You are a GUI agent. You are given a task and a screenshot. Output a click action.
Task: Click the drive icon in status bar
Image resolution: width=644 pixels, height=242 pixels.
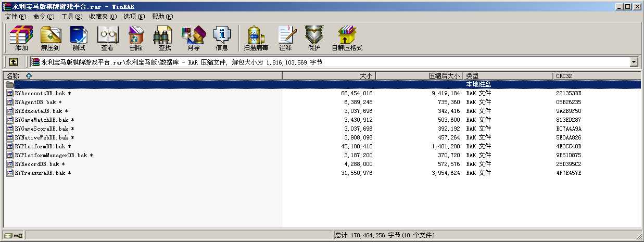pos(8,235)
